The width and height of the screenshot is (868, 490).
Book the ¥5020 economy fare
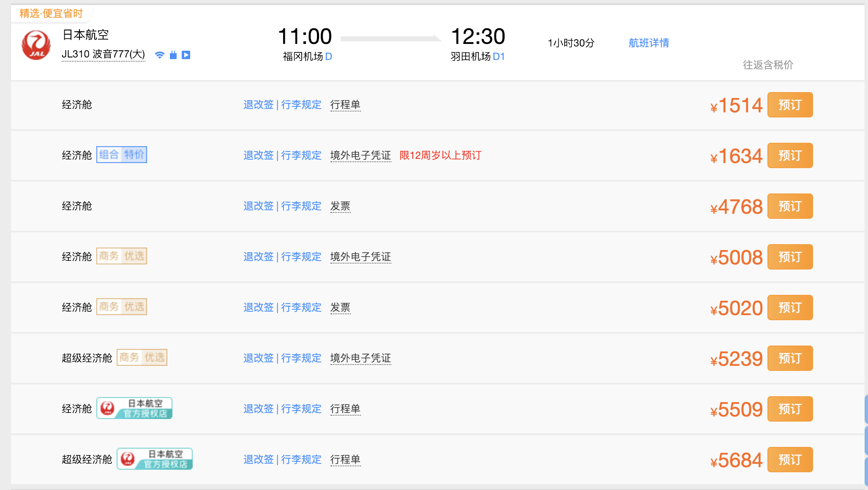pyautogui.click(x=790, y=308)
